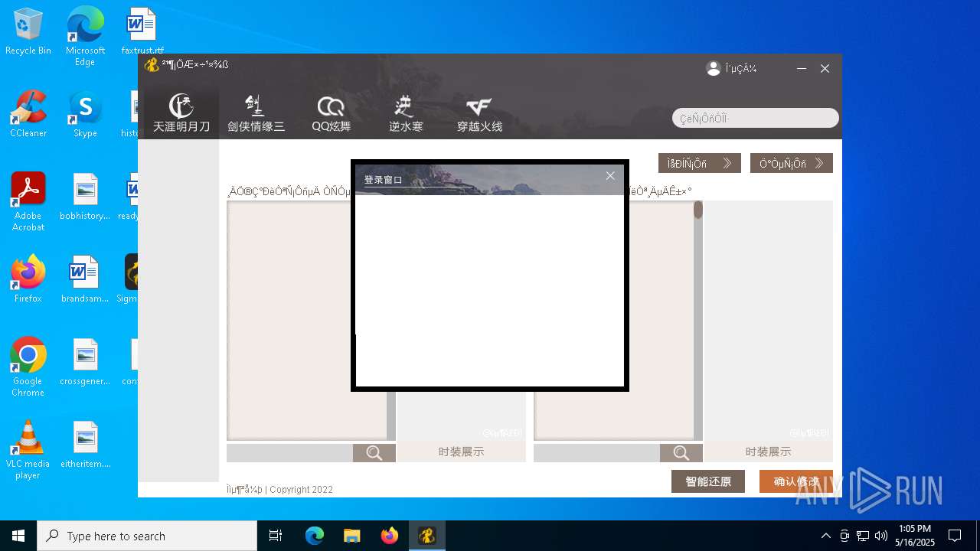This screenshot has height=551, width=980.
Task: Click the right panel magnifier search icon
Action: (681, 453)
